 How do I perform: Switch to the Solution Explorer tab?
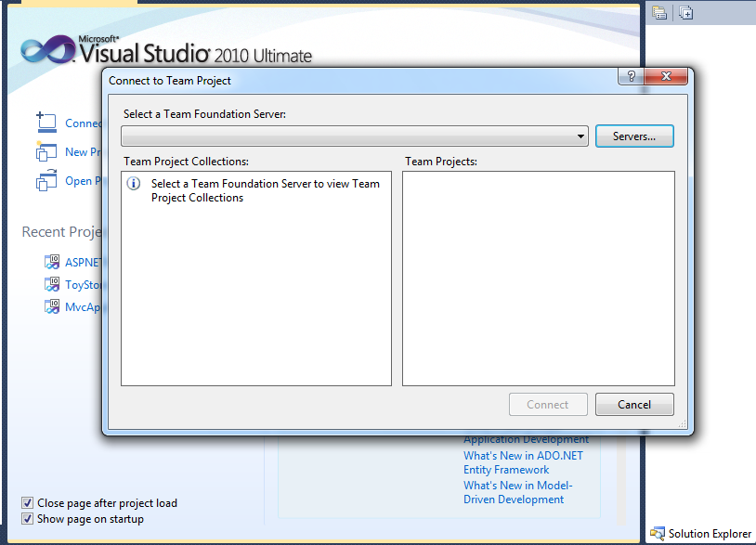tap(700, 534)
